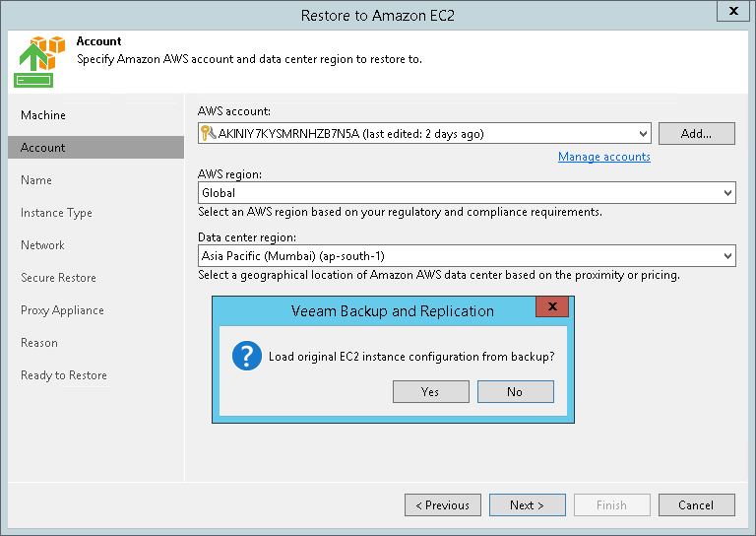The image size is (756, 536).
Task: Click the key icon in the AWS account field
Action: [207, 133]
